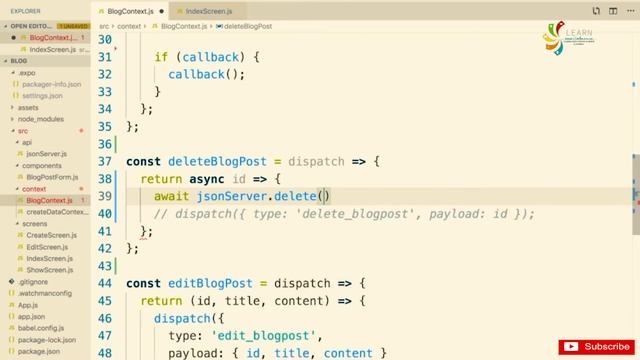The image size is (640, 360).
Task: Click the YouTube Subscribe button
Action: [x=596, y=347]
